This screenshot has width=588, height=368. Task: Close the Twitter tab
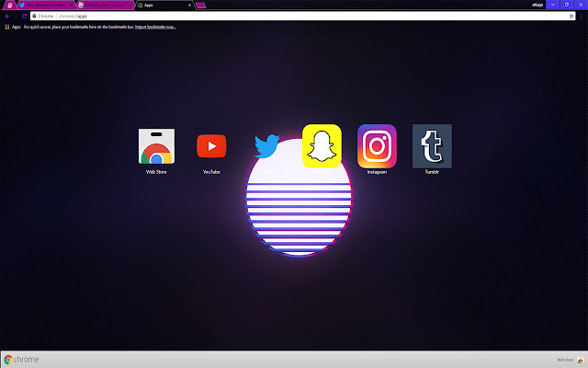(x=72, y=6)
